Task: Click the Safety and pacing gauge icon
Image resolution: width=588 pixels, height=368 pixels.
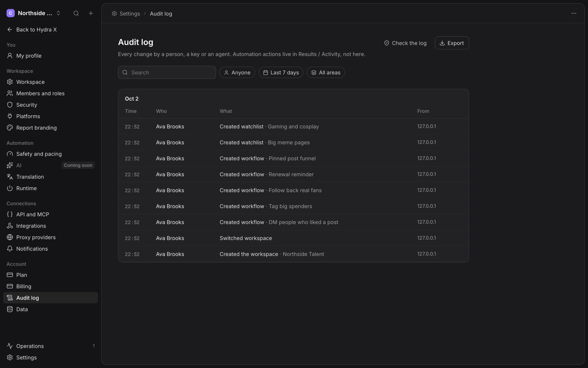Action: (x=10, y=154)
